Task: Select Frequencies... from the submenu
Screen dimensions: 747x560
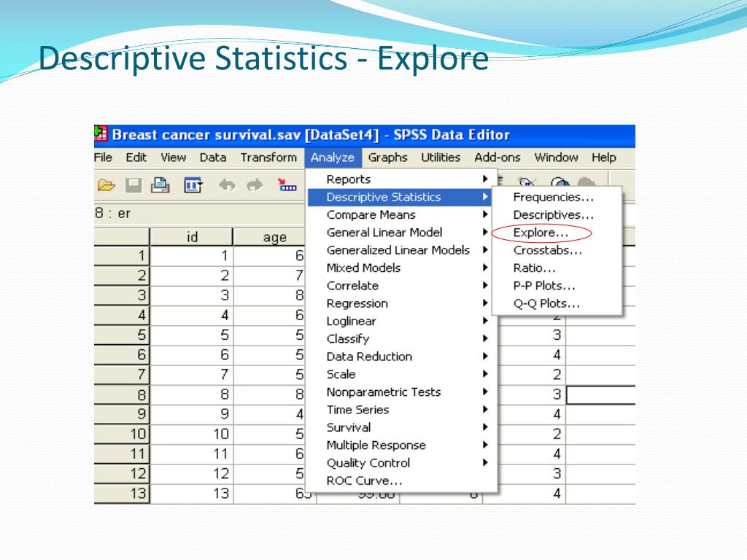Action: click(x=557, y=197)
